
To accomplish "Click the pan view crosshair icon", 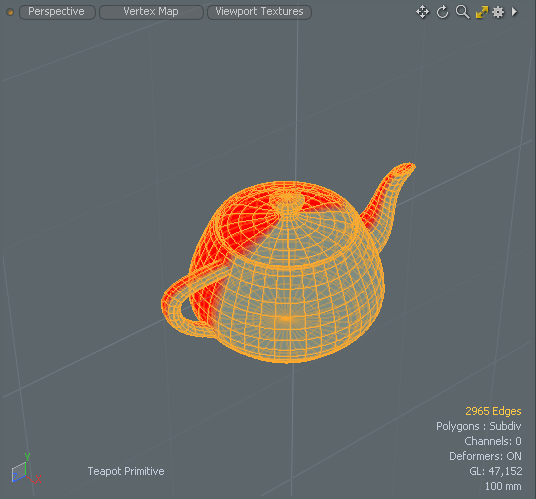I will click(x=423, y=12).
